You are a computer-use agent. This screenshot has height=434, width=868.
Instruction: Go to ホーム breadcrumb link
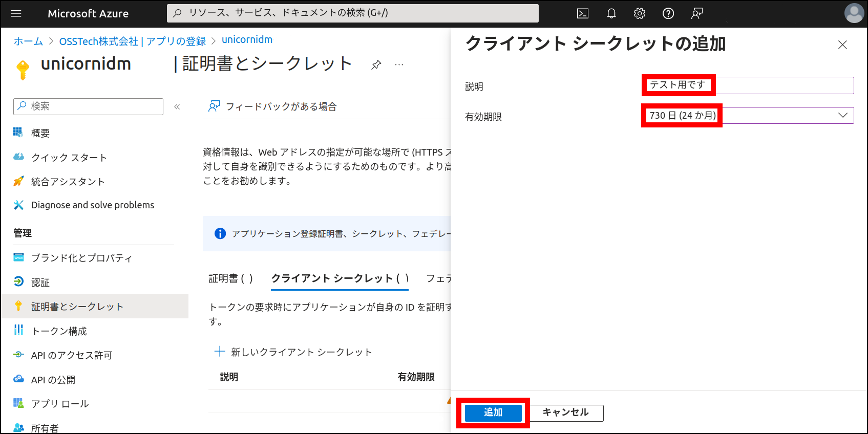[x=28, y=41]
